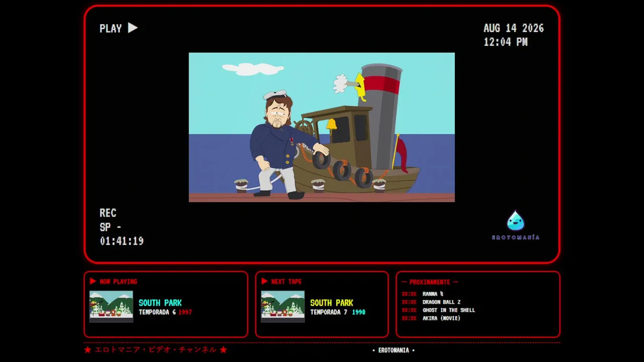
Task: Click the EROTOMANÍA text under the drop logo
Action: click(x=516, y=237)
